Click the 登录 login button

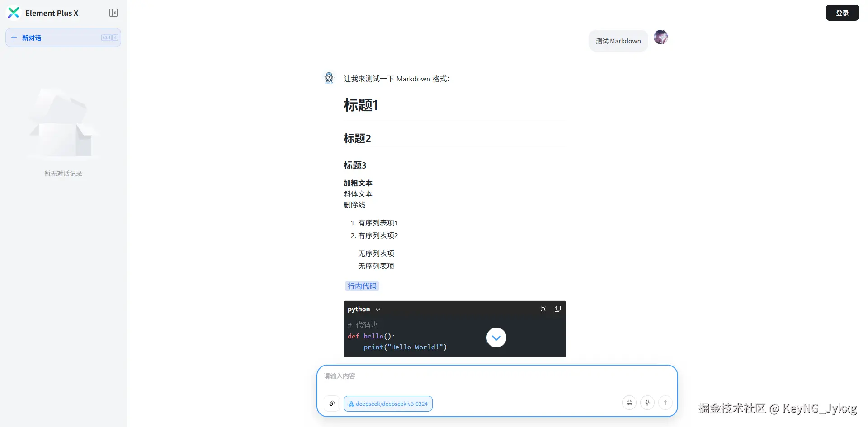842,13
